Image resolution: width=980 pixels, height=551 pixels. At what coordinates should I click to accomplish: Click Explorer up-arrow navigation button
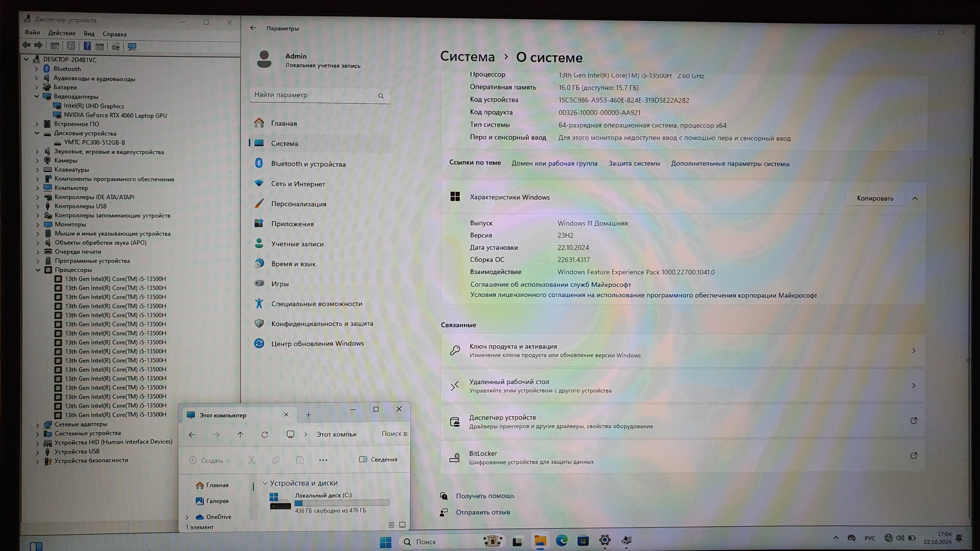coord(240,434)
